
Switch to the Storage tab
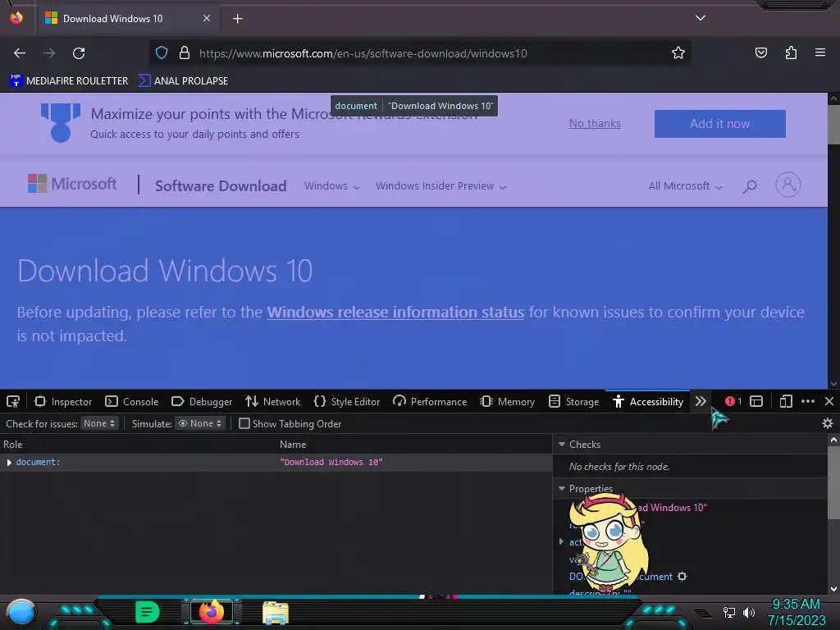pos(574,401)
